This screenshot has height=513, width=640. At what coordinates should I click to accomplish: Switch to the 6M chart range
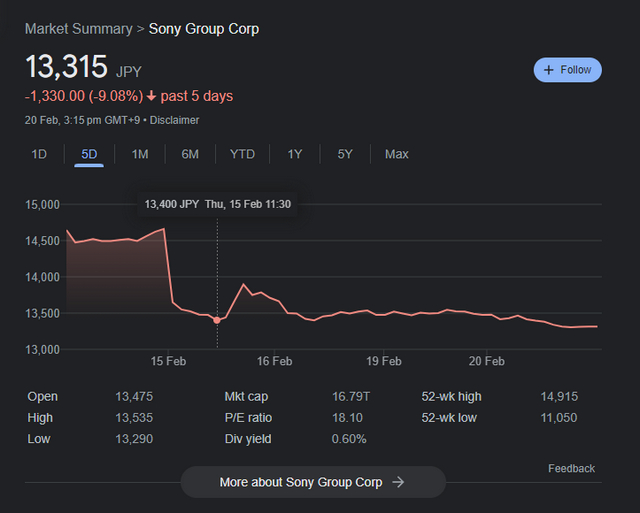190,154
